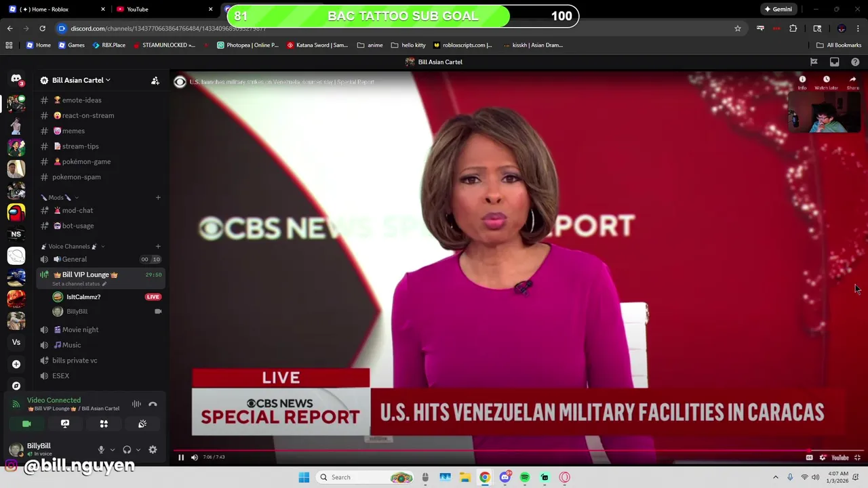Viewport: 868px width, 488px height.
Task: Open the Vs server icon
Action: coord(16,342)
